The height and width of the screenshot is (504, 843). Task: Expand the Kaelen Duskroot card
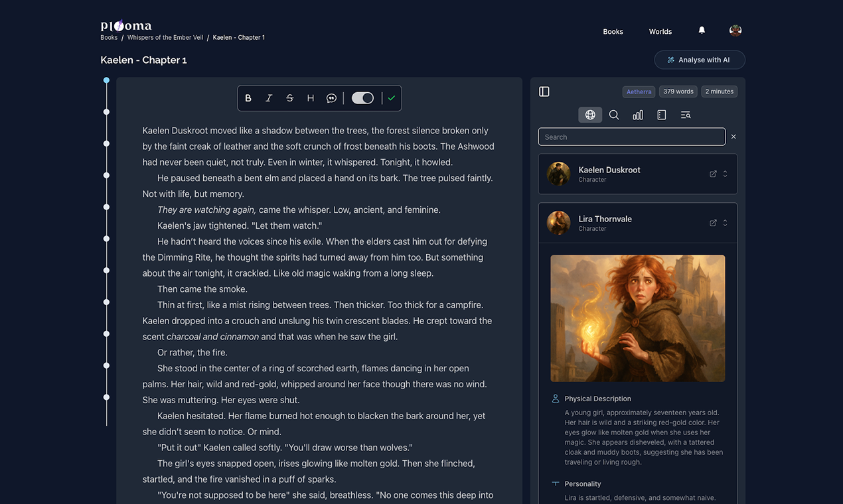point(725,174)
